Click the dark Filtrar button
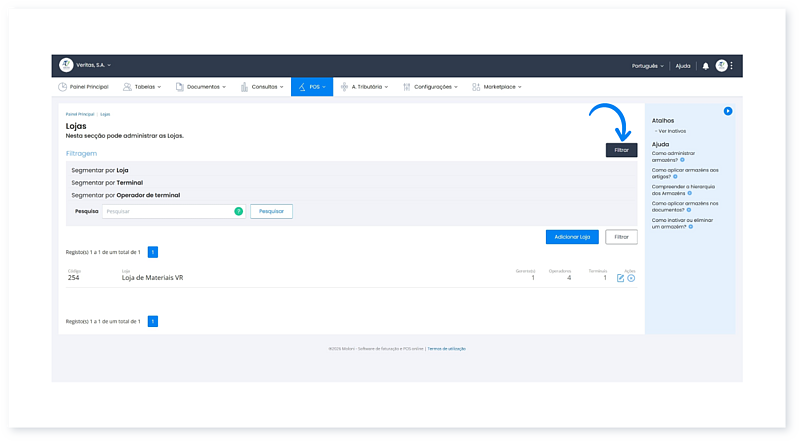800x442 pixels. (621, 150)
